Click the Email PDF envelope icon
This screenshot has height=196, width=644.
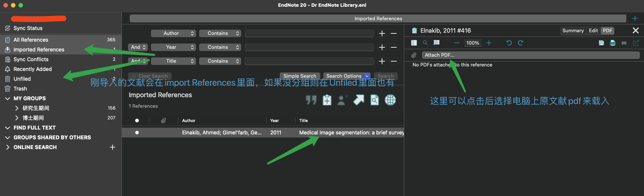[624, 43]
